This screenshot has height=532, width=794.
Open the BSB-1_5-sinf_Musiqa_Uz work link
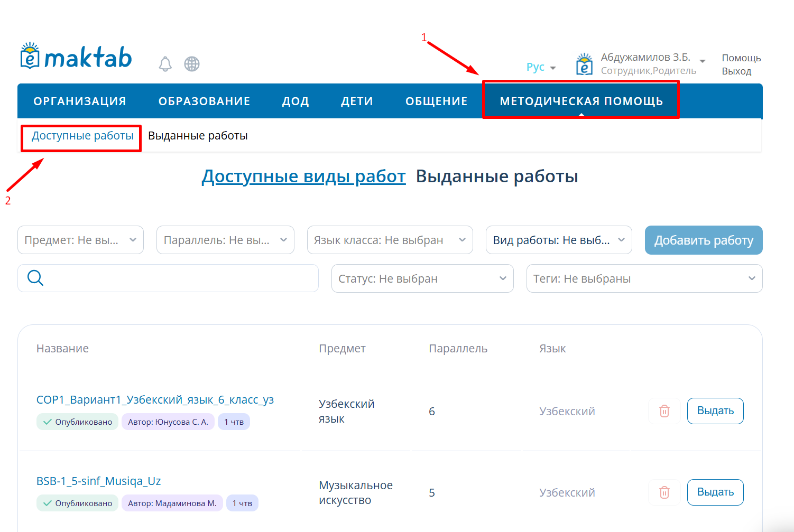click(x=98, y=481)
